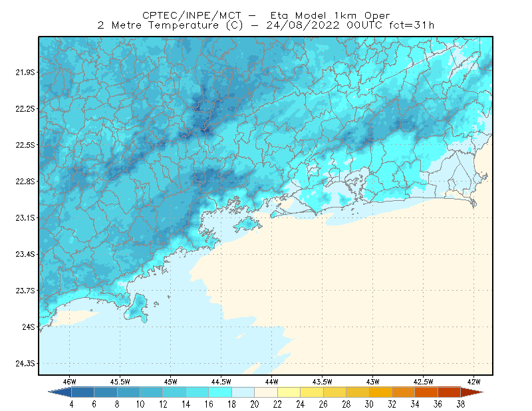
Task: Click the 45.5W longitude axis label
Action: coord(120,382)
